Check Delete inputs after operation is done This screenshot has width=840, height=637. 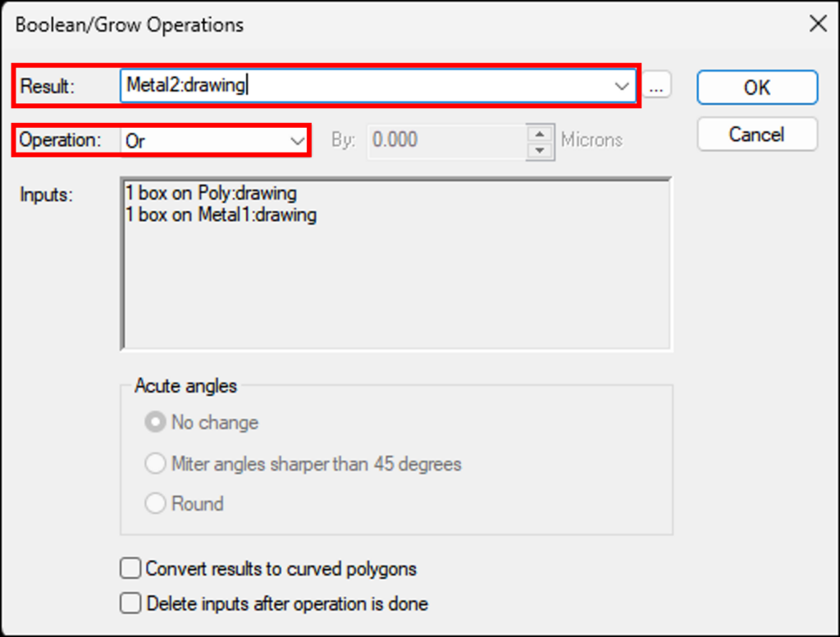pos(130,603)
